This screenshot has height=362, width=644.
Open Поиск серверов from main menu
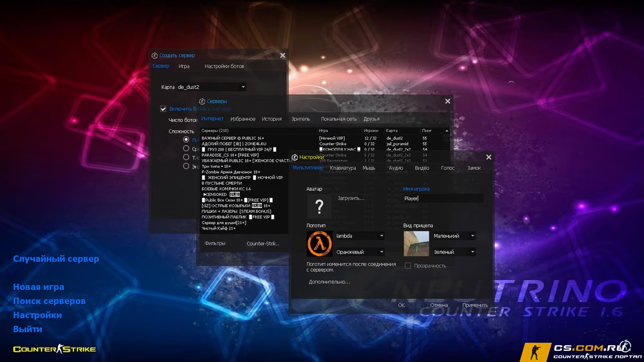49,301
